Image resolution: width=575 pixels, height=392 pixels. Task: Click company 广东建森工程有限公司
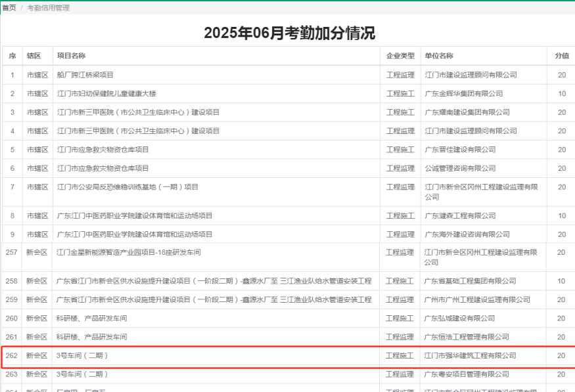coord(460,215)
